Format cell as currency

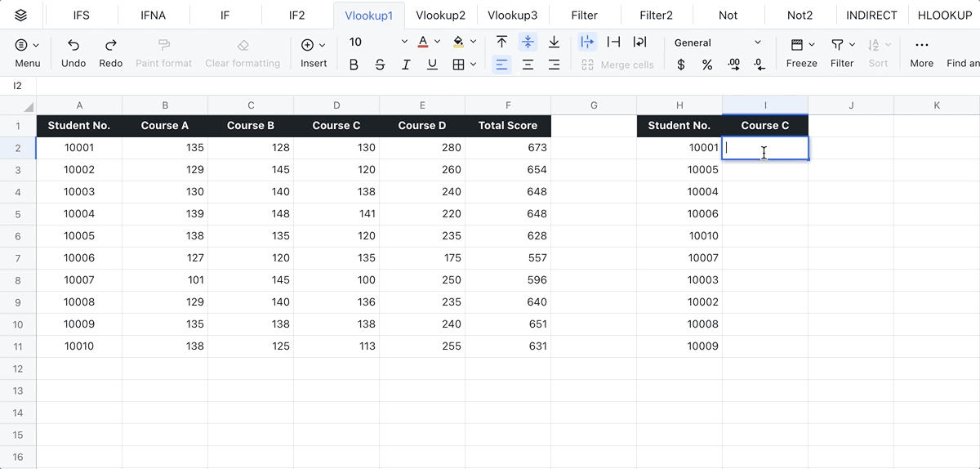click(x=681, y=65)
